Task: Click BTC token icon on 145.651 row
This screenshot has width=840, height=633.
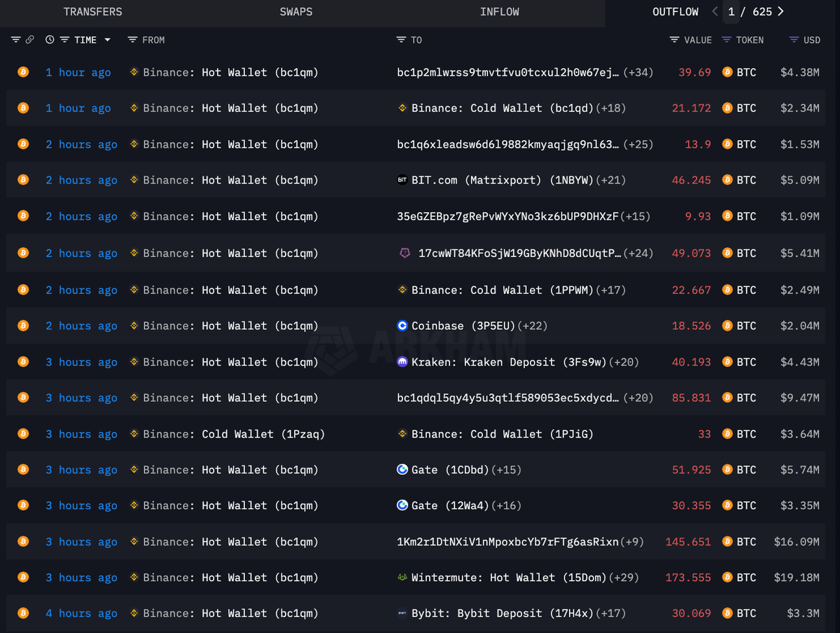Action: coord(727,541)
